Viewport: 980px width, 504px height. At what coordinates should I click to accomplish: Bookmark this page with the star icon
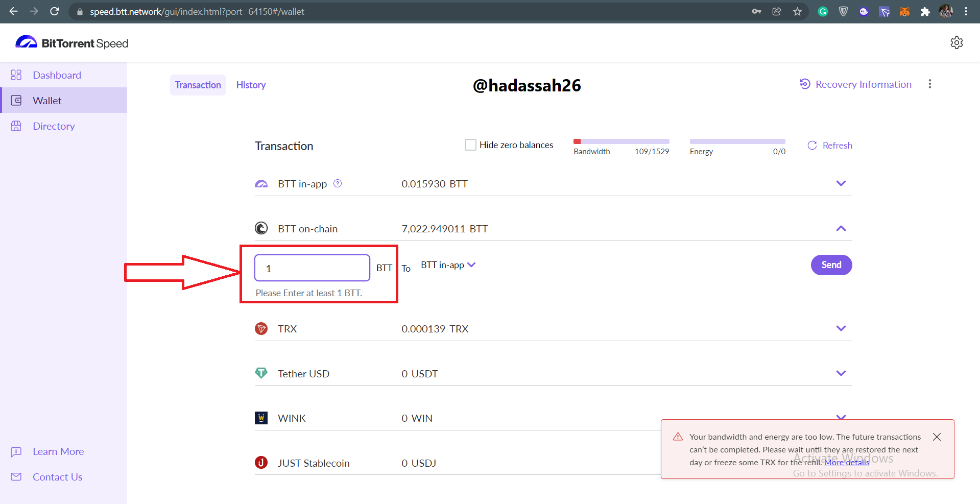(x=797, y=11)
